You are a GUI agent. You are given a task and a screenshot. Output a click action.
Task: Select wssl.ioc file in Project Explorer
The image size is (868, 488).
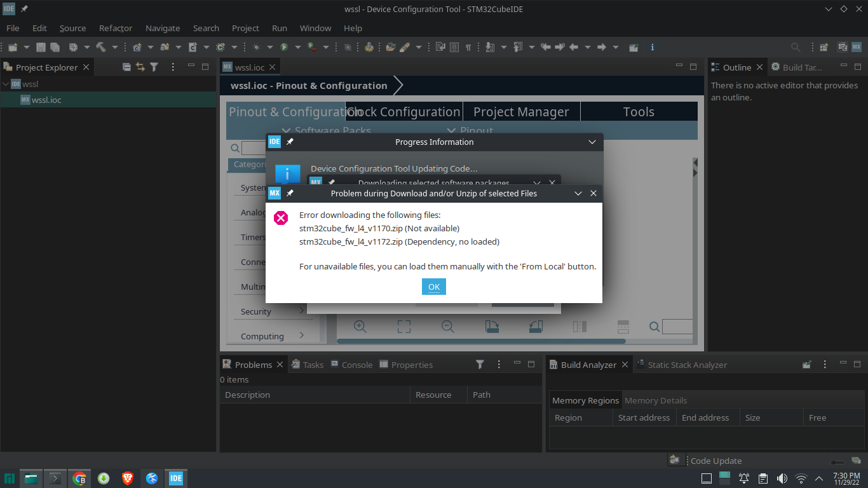(46, 100)
